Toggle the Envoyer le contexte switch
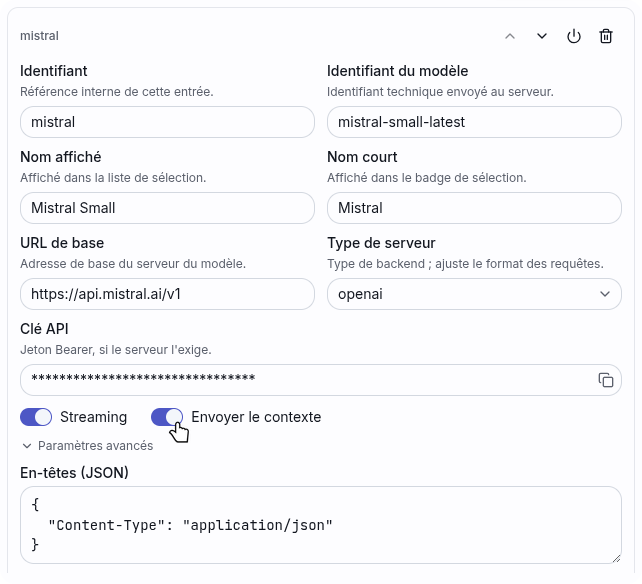The width and height of the screenshot is (642, 584). tap(167, 417)
